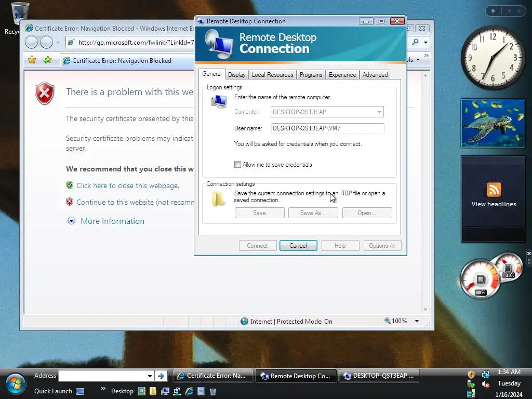Click the computer icon in Logon settings
This screenshot has width=532, height=399.
219,102
